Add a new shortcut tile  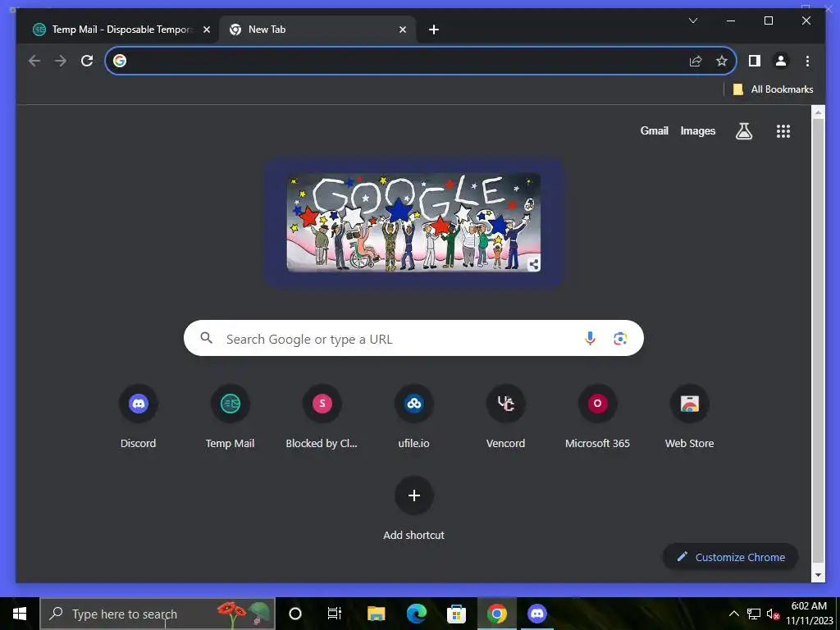pos(413,509)
